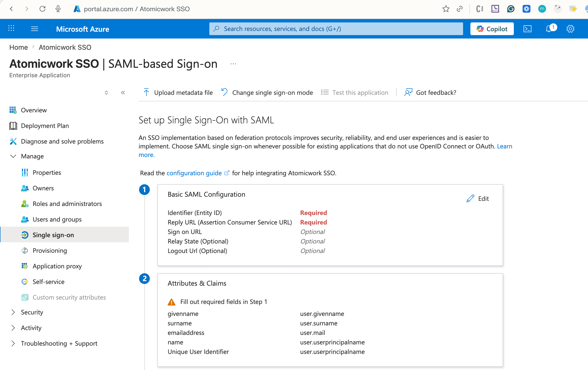Launch Azure Cloud Shell
Viewport: 588px width, 370px height.
pyautogui.click(x=527, y=29)
